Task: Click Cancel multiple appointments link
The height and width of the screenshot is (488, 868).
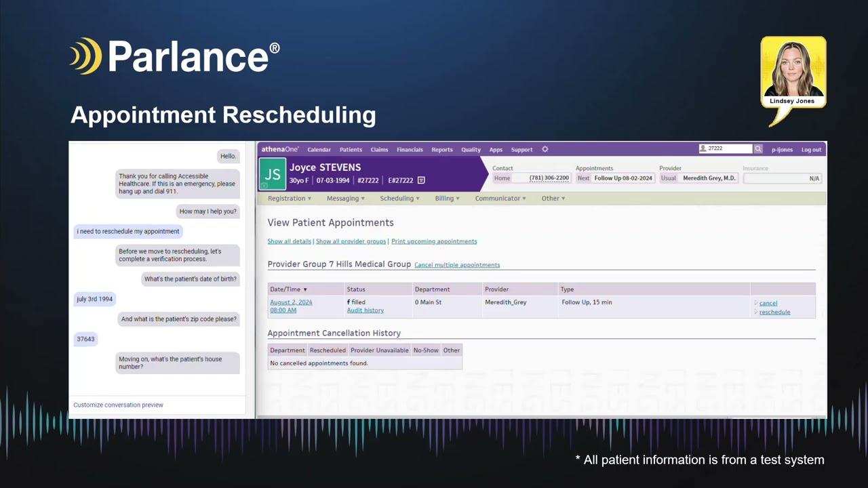Action: pyautogui.click(x=457, y=265)
